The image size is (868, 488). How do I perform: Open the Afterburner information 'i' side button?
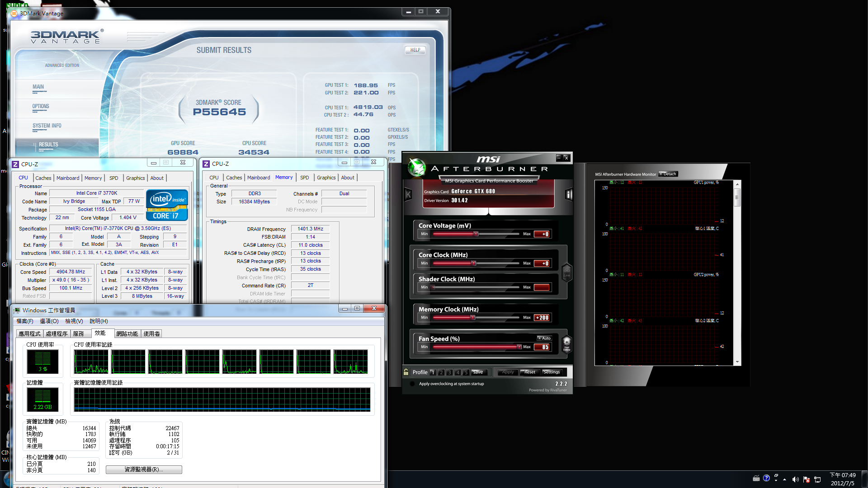[x=569, y=195]
